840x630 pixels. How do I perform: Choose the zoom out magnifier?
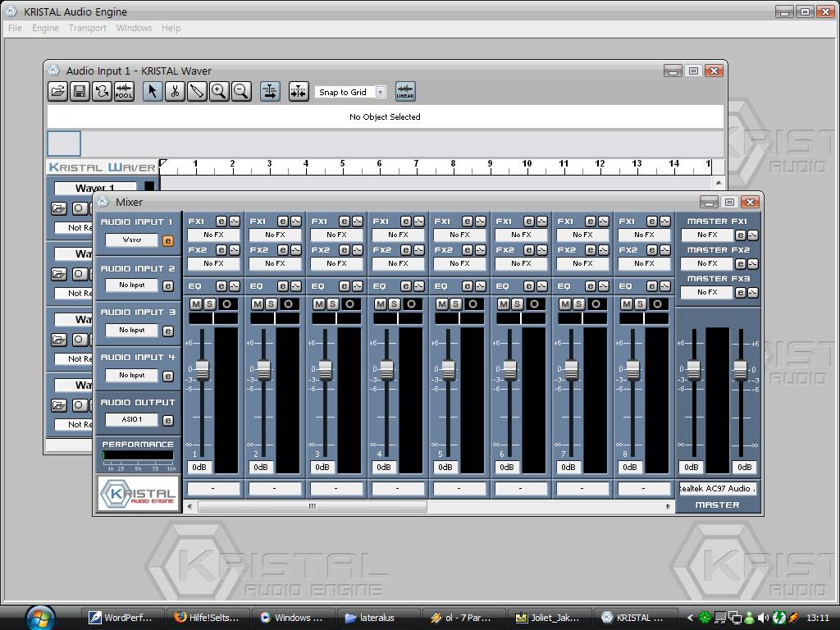[x=241, y=92]
